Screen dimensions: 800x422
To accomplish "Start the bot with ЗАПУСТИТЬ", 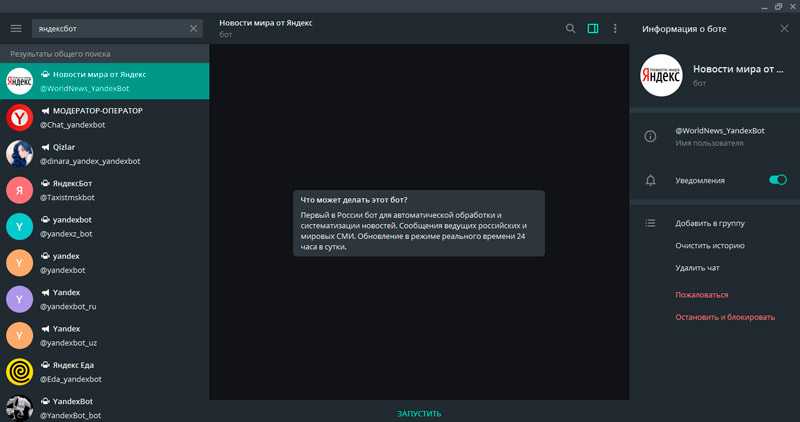I will coord(419,413).
